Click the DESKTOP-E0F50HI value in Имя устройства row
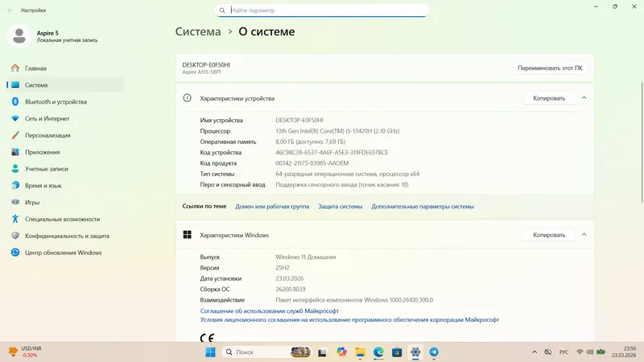Viewport: 644px width, 362px height. (x=299, y=120)
